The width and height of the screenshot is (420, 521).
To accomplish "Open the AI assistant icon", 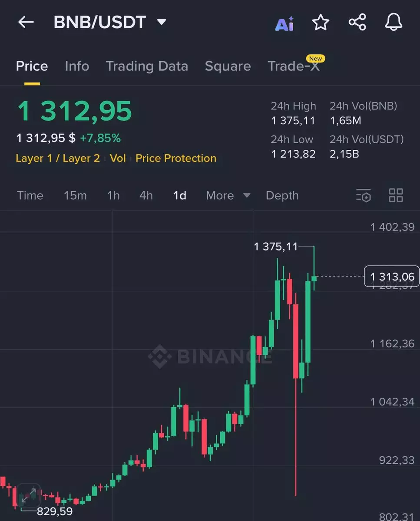I will (x=284, y=23).
